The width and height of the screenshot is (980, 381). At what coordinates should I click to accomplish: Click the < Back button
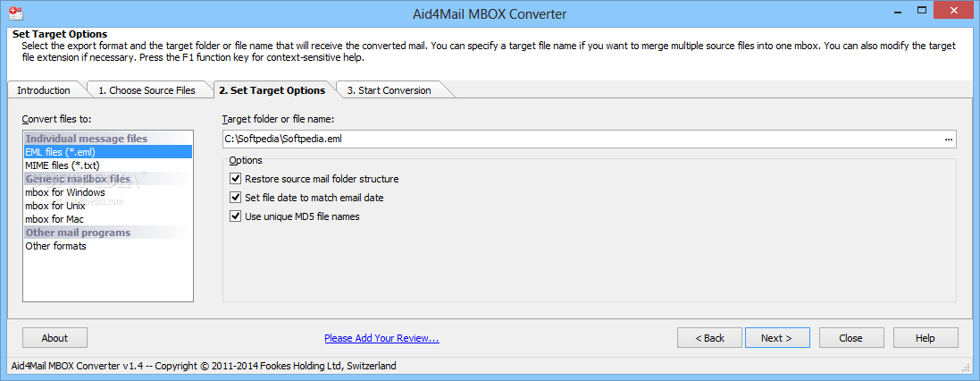pos(710,338)
